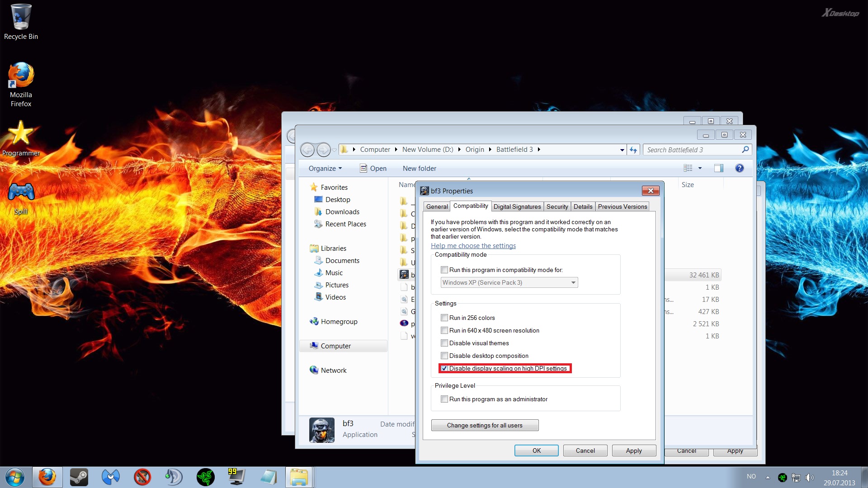Viewport: 868px width, 488px height.
Task: Check Run in 256 colors
Action: [444, 318]
